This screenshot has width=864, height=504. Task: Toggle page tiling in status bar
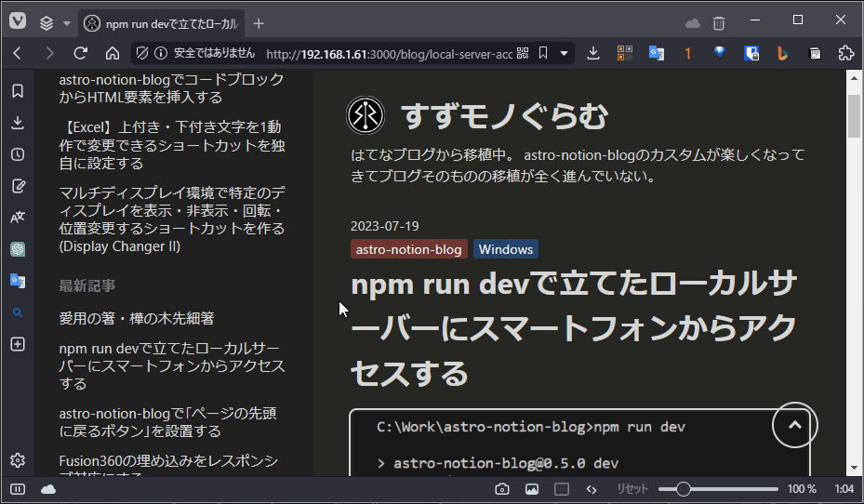pyautogui.click(x=562, y=489)
